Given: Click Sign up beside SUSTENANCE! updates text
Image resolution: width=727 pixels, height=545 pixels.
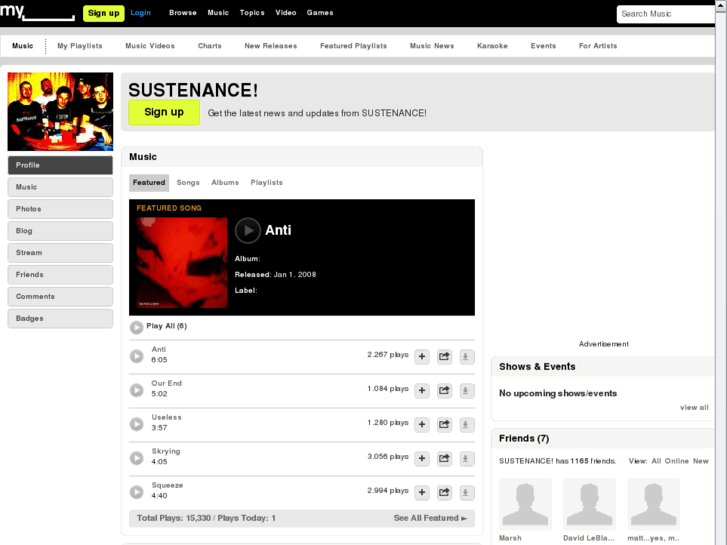Looking at the screenshot, I should 164,112.
